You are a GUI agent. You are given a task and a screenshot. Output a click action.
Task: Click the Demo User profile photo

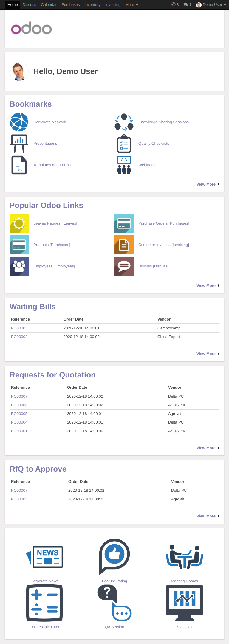[x=19, y=71]
